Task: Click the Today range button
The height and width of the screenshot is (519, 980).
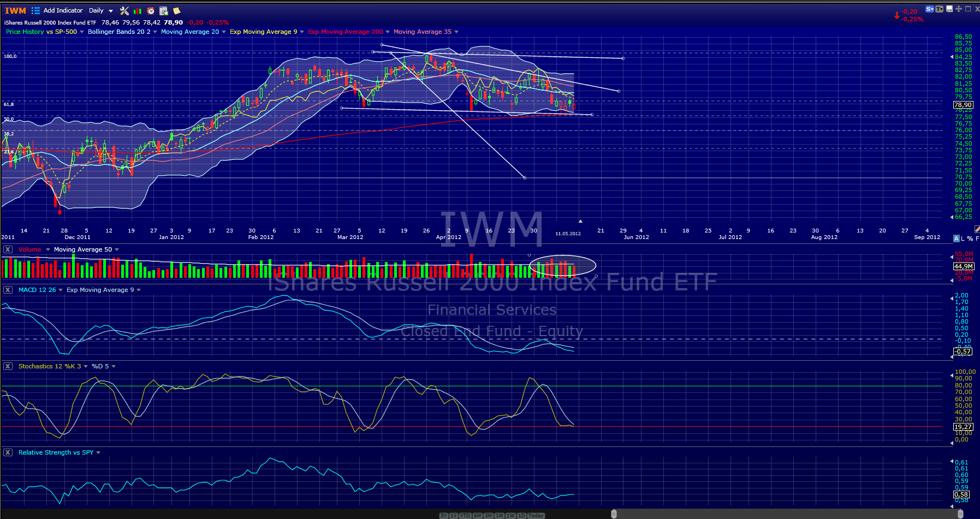Action: click(x=536, y=516)
